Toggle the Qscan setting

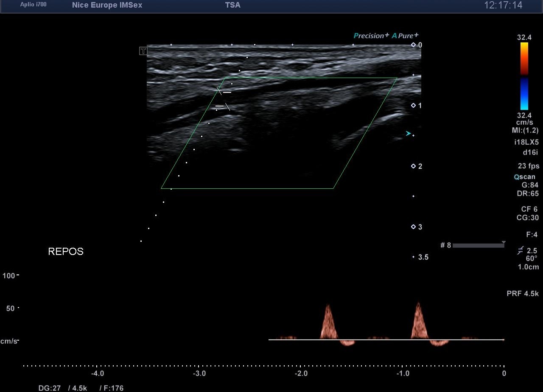[524, 177]
